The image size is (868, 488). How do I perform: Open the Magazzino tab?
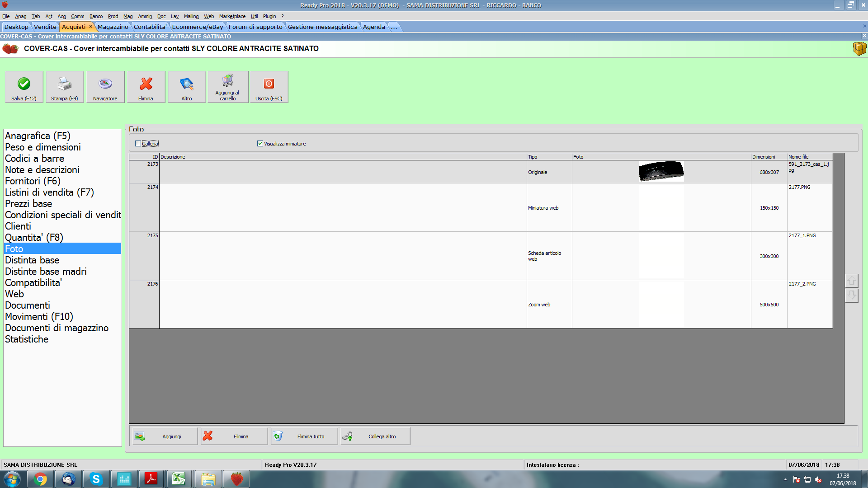(113, 27)
